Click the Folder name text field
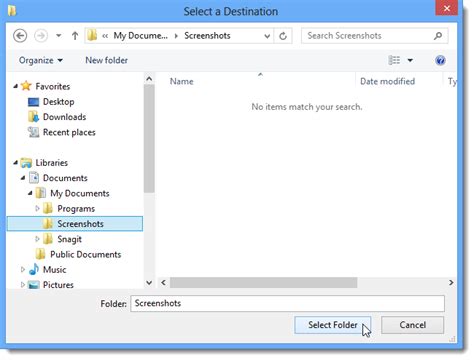474x360 pixels. (287, 304)
